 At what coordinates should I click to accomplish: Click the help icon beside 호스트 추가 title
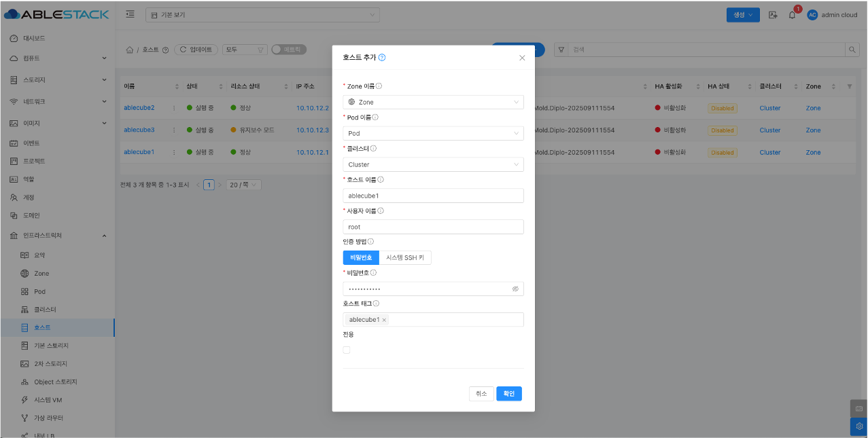pos(382,58)
